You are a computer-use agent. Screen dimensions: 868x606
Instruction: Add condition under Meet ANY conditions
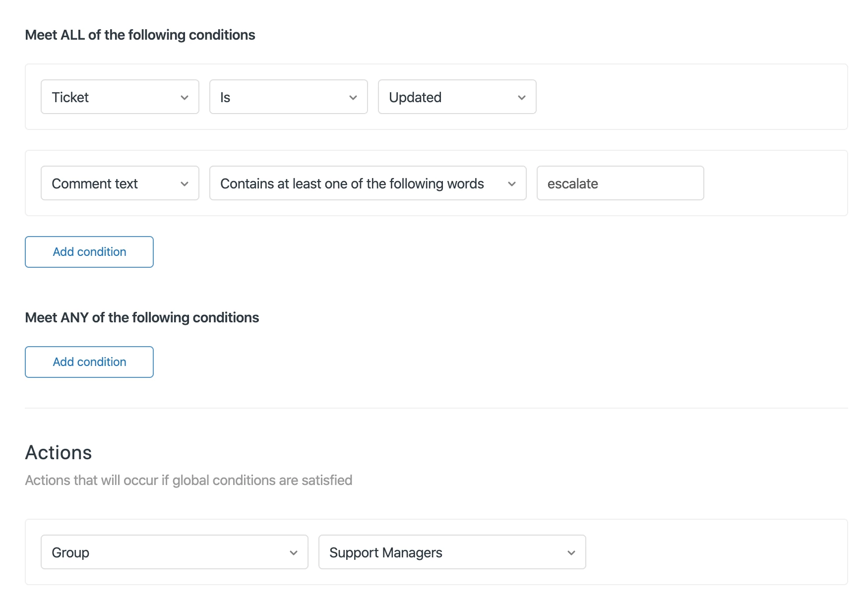[x=89, y=362]
